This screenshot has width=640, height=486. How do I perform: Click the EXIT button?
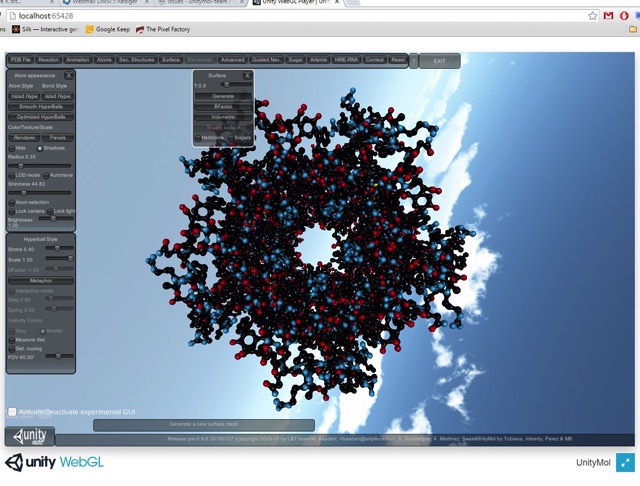tap(440, 61)
